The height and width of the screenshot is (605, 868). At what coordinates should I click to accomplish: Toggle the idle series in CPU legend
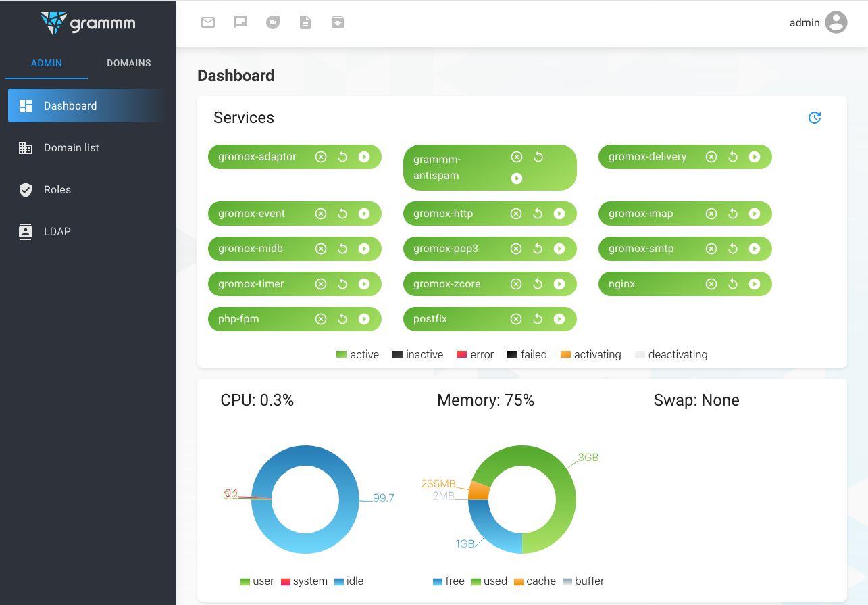349,581
